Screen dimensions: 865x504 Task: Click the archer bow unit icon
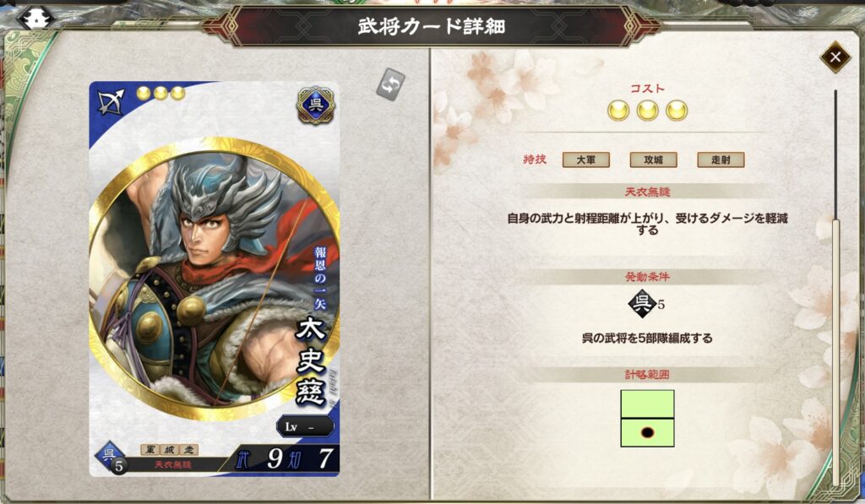(x=111, y=100)
